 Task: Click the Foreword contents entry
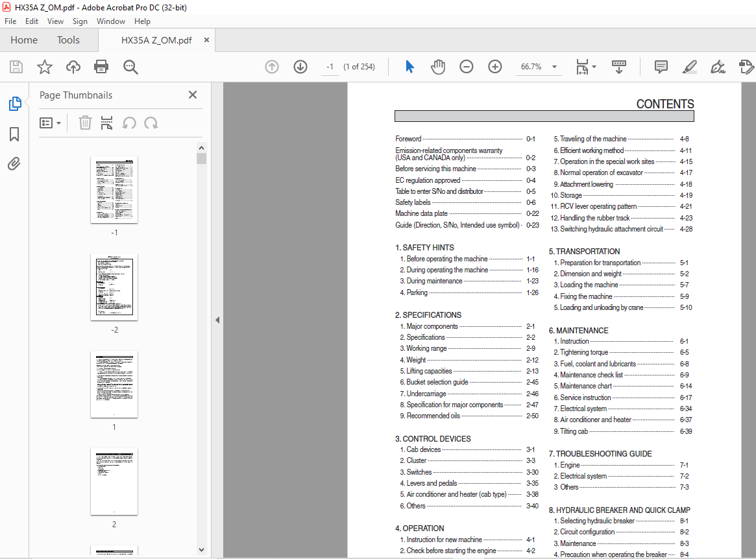click(465, 139)
